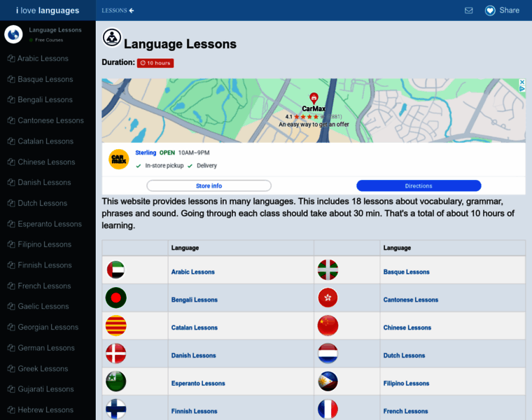Image resolution: width=532 pixels, height=420 pixels.
Task: Open the Filipino Lessons table link
Action: (x=406, y=383)
